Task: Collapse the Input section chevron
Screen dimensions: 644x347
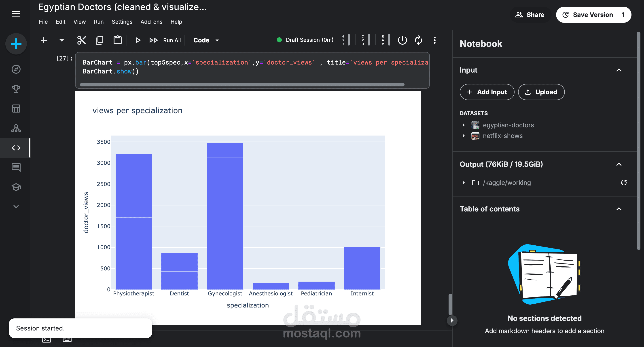Action: [619, 70]
